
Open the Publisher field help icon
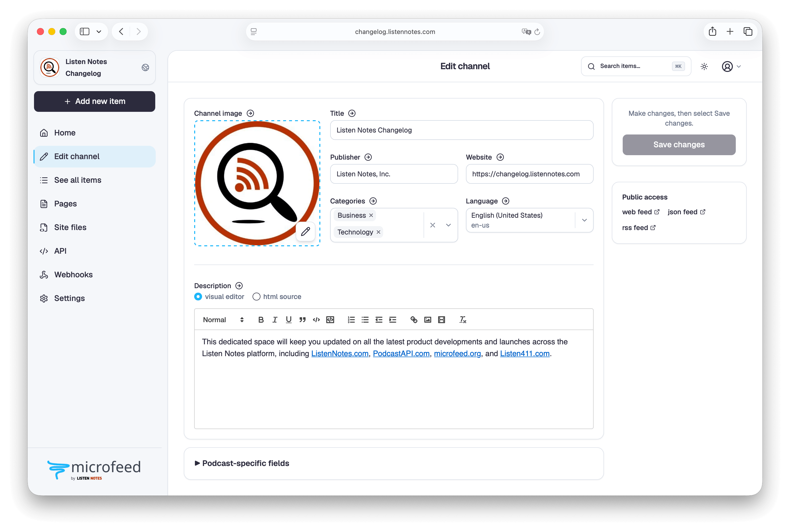368,157
